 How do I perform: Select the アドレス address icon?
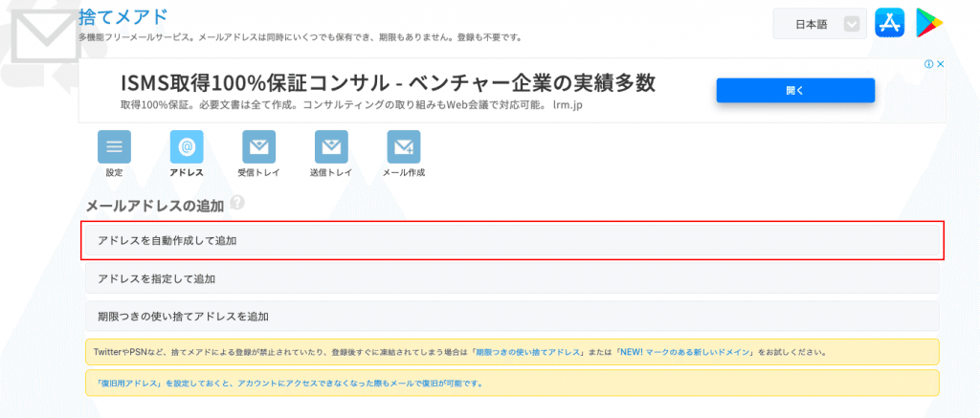187,146
